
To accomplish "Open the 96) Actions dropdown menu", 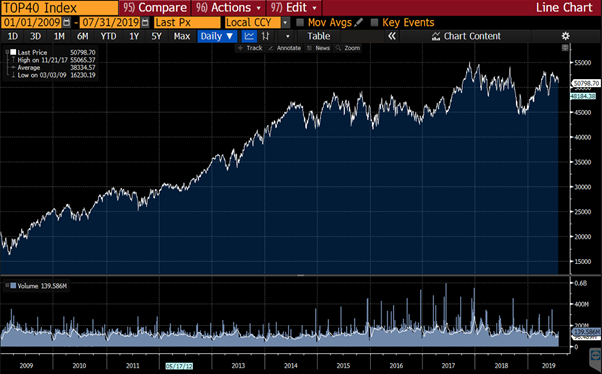I will click(x=228, y=8).
